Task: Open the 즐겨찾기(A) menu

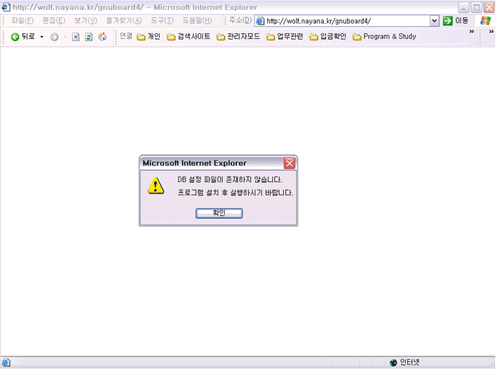Action: pos(124,21)
